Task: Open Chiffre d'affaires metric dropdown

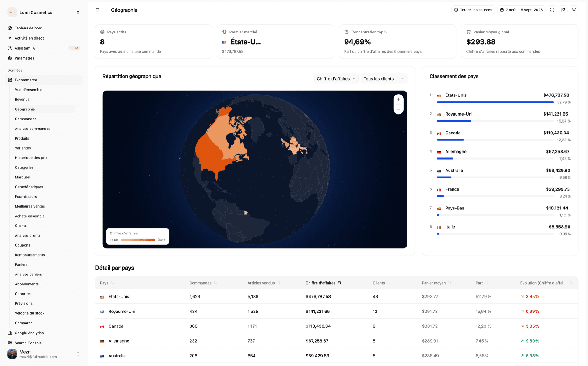Action: (336, 79)
